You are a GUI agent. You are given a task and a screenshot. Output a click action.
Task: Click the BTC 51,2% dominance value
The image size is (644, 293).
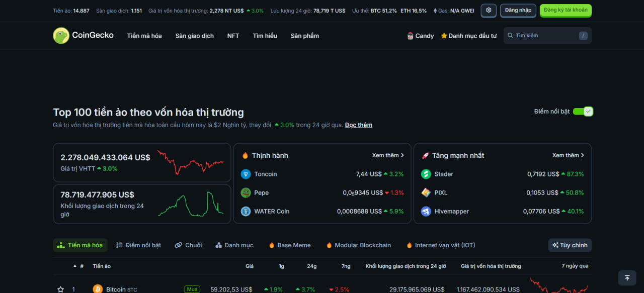click(383, 11)
